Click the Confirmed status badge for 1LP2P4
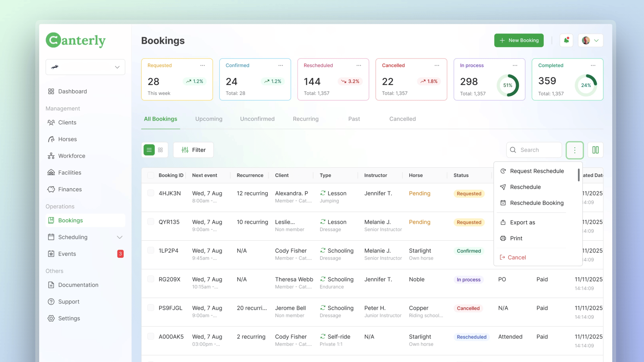 pyautogui.click(x=469, y=251)
